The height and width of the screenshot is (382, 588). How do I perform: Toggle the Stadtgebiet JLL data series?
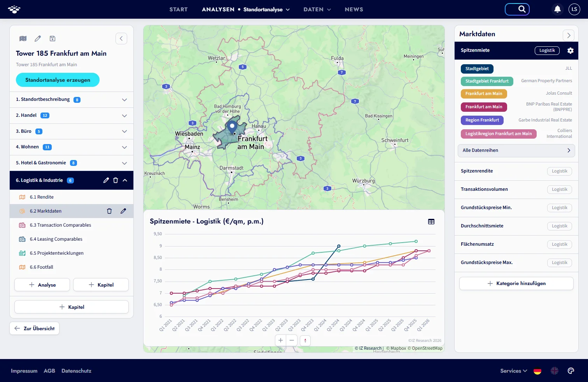[477, 69]
